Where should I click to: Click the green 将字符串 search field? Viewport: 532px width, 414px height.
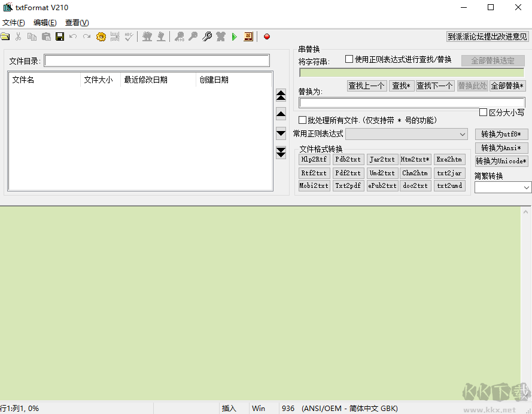coord(411,72)
